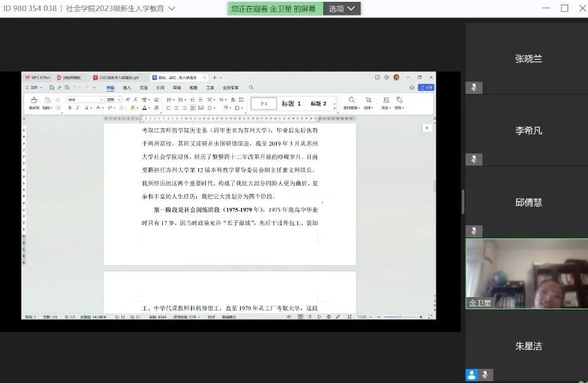
Task: Click the zoom slider in the status bar
Action: point(399,317)
